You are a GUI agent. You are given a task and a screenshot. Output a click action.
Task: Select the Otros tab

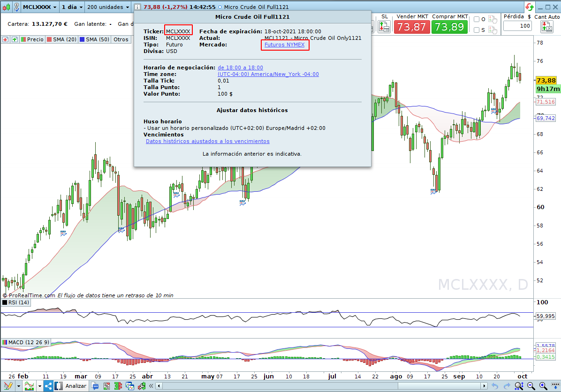click(x=121, y=39)
